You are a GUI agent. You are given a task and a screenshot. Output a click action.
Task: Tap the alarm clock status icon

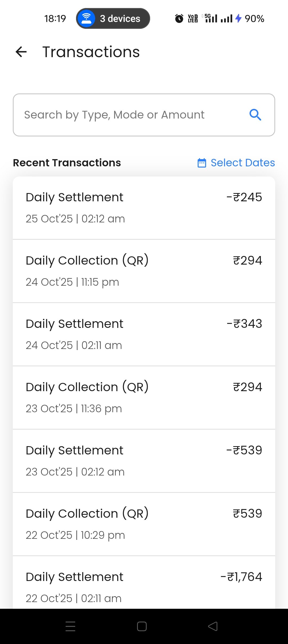pyautogui.click(x=179, y=19)
